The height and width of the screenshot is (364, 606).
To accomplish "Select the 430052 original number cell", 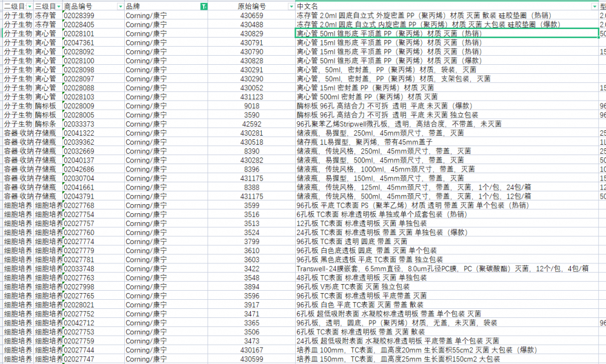I will (x=251, y=88).
